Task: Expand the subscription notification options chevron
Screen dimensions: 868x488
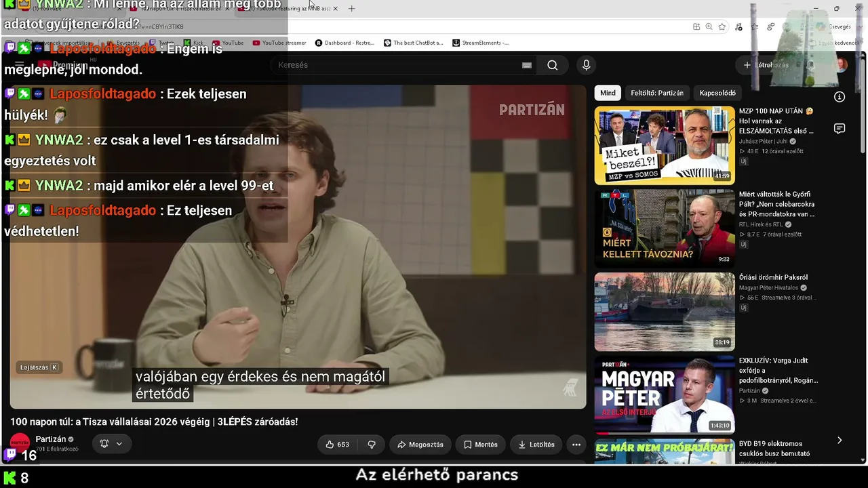Action: 119,444
